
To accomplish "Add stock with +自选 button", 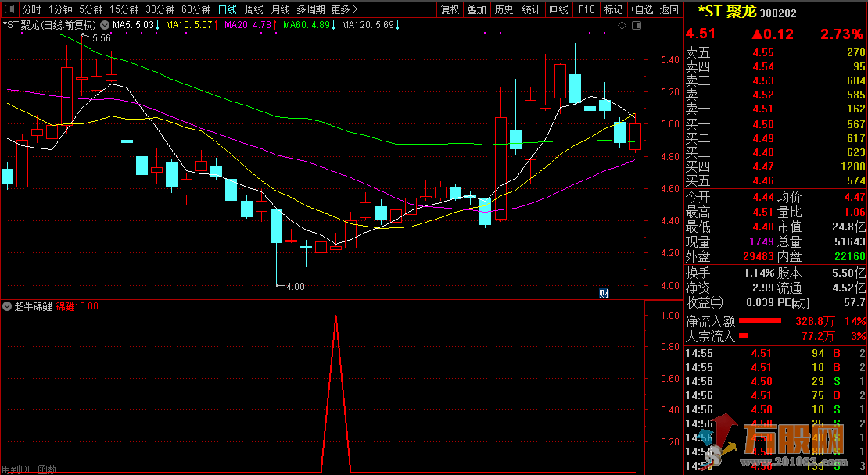I will click(640, 9).
